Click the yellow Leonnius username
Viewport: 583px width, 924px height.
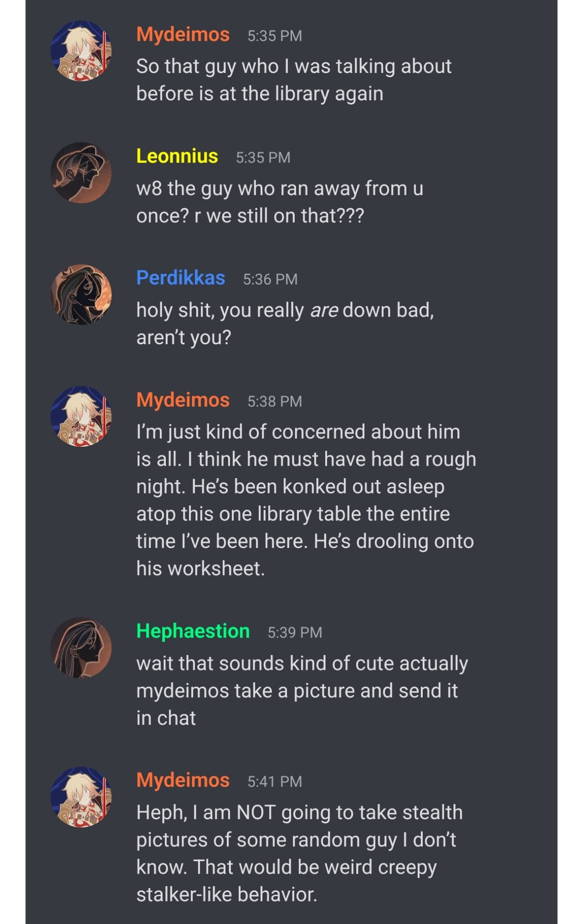177,156
